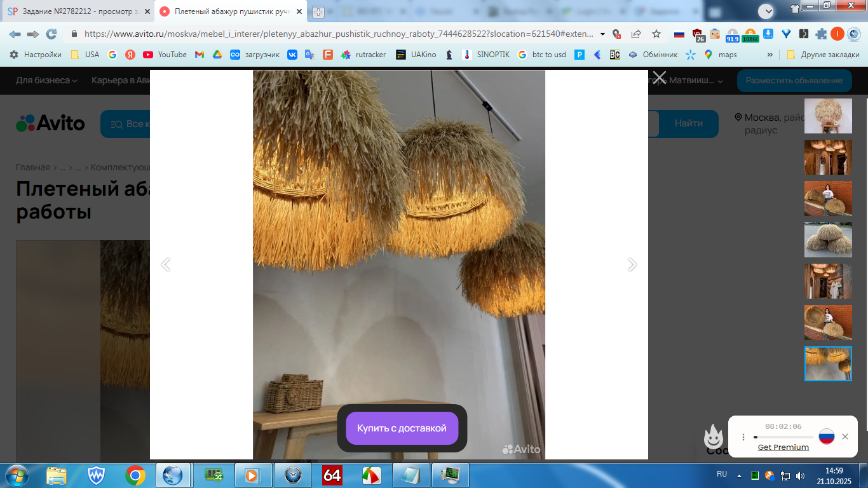Close the VPN timer popup
This screenshot has height=488, width=868.
coord(845,437)
